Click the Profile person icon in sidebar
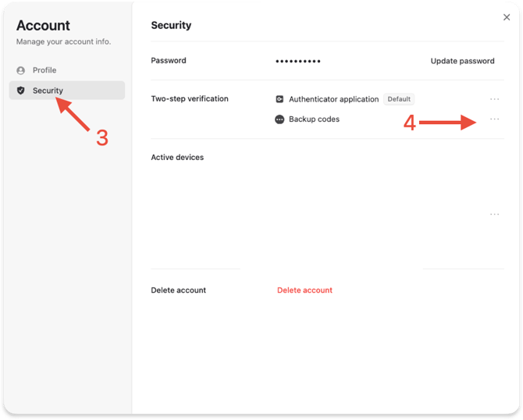Screen dimensions: 523x420 (x=21, y=70)
